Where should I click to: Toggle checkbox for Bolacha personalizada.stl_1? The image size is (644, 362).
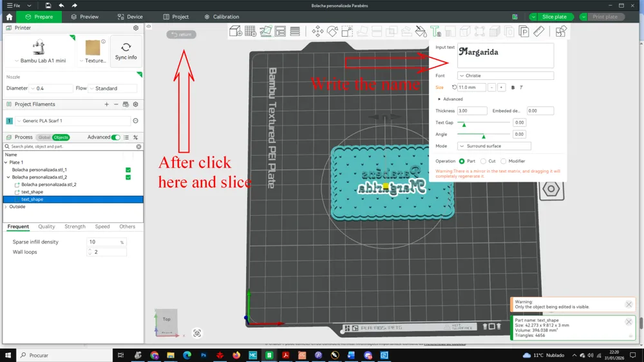[x=128, y=169]
